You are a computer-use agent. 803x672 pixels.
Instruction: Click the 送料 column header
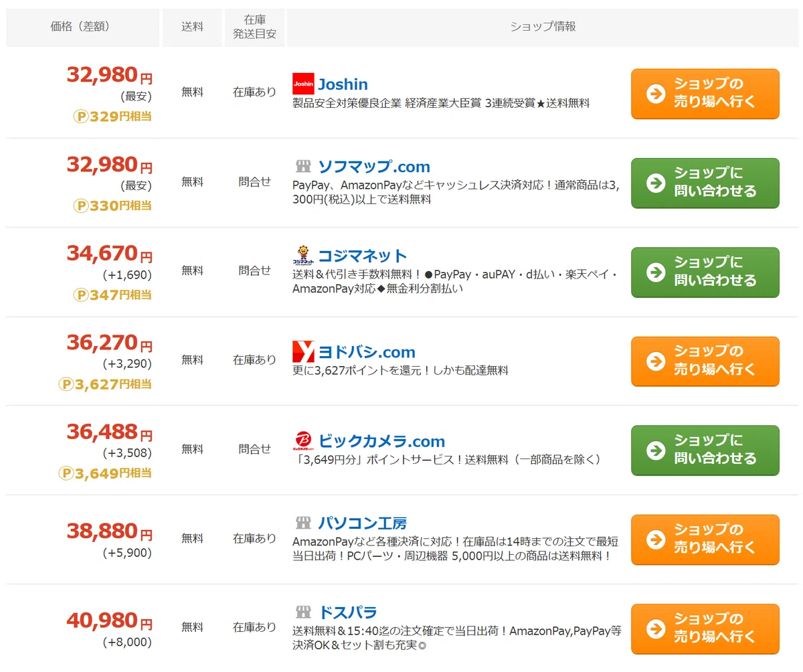click(192, 27)
